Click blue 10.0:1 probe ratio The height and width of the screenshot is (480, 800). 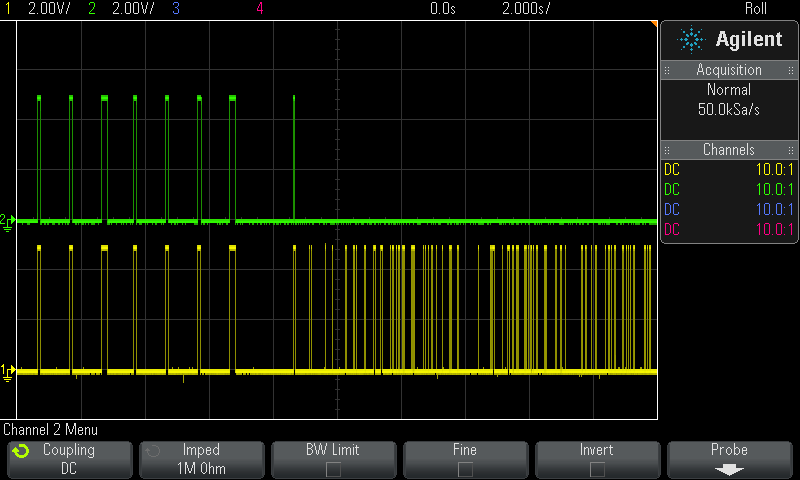click(774, 209)
